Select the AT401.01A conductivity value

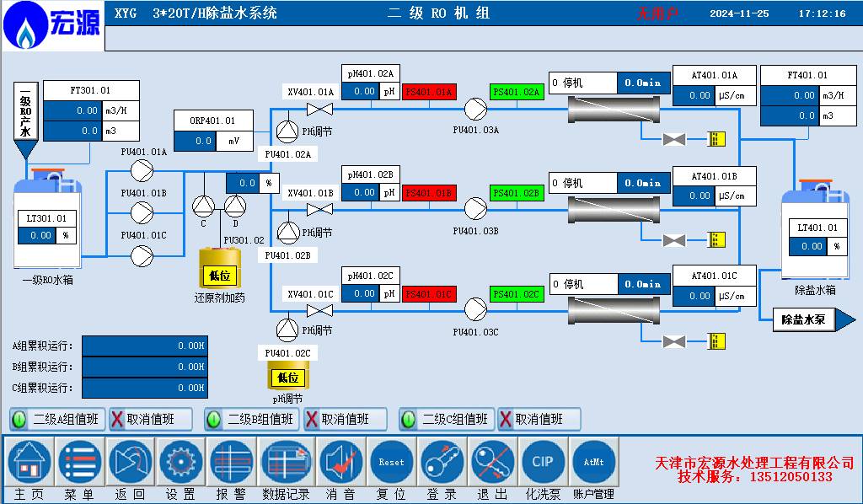[694, 95]
